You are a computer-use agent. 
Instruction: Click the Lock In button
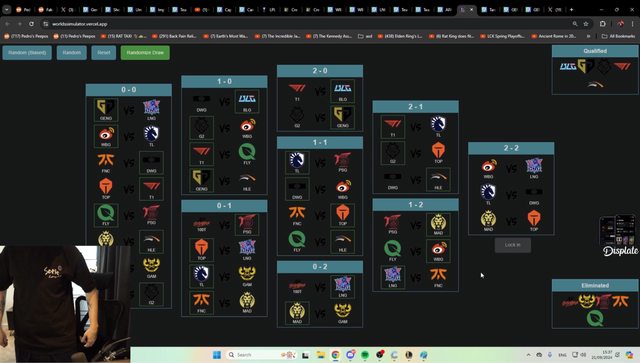[513, 245]
